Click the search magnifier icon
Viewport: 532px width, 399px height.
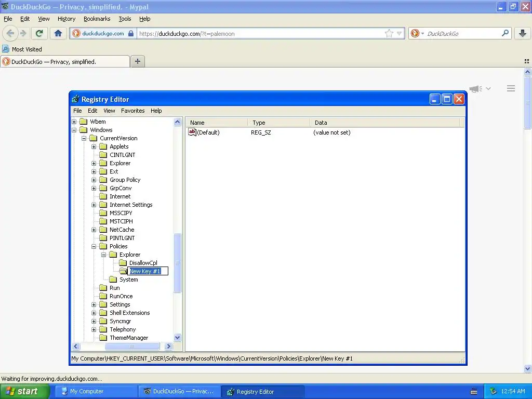505,33
